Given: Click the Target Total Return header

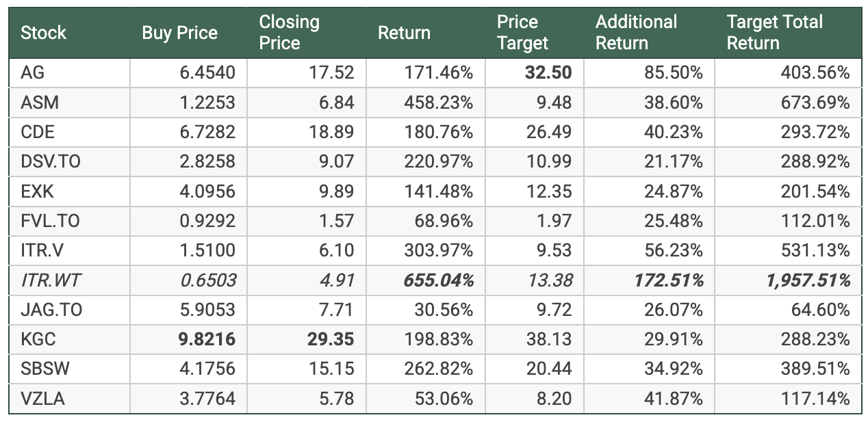Looking at the screenshot, I should pos(774,33).
